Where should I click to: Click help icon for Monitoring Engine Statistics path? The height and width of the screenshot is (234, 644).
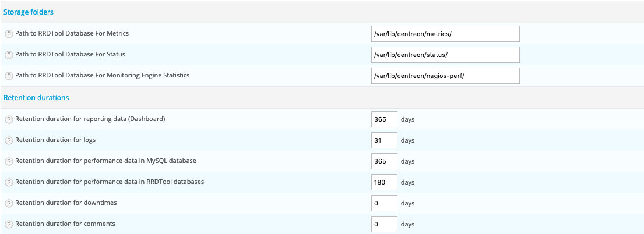[x=9, y=76]
